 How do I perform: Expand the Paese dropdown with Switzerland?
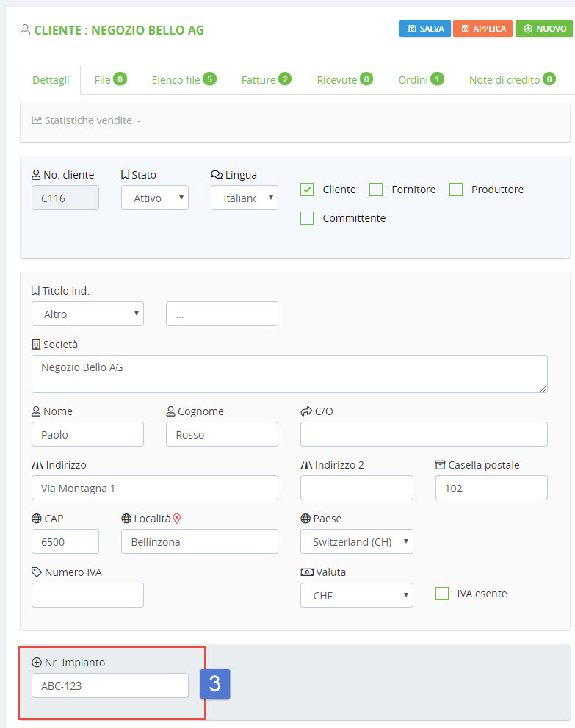pos(357,542)
